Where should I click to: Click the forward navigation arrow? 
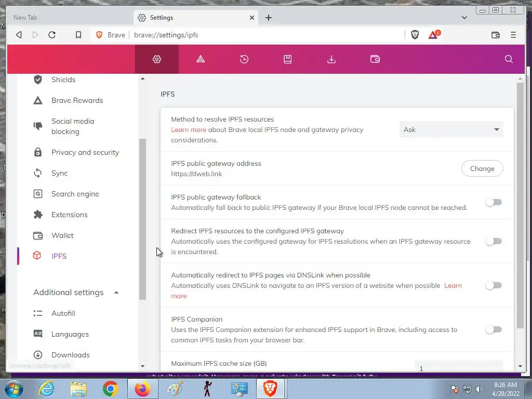coord(35,35)
